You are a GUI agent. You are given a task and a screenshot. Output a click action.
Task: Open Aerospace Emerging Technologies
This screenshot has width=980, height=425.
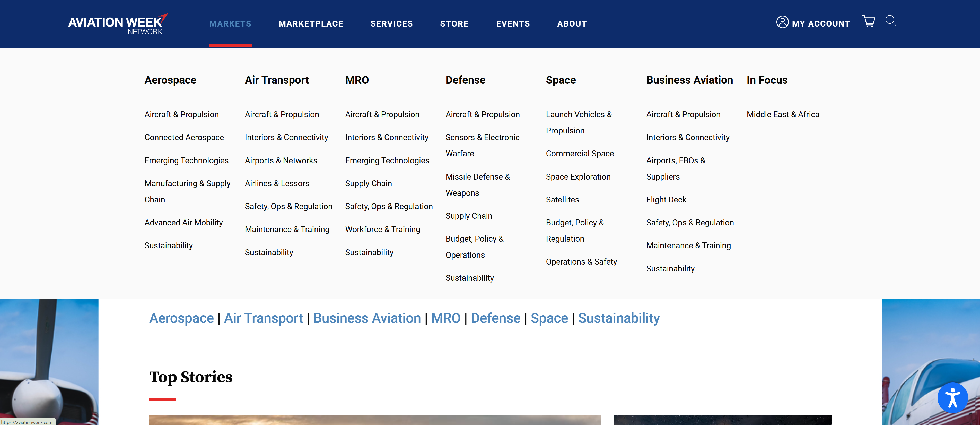coord(186,160)
